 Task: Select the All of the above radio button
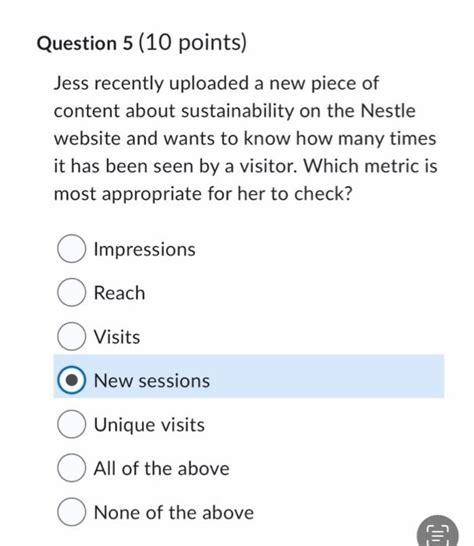coord(71,468)
